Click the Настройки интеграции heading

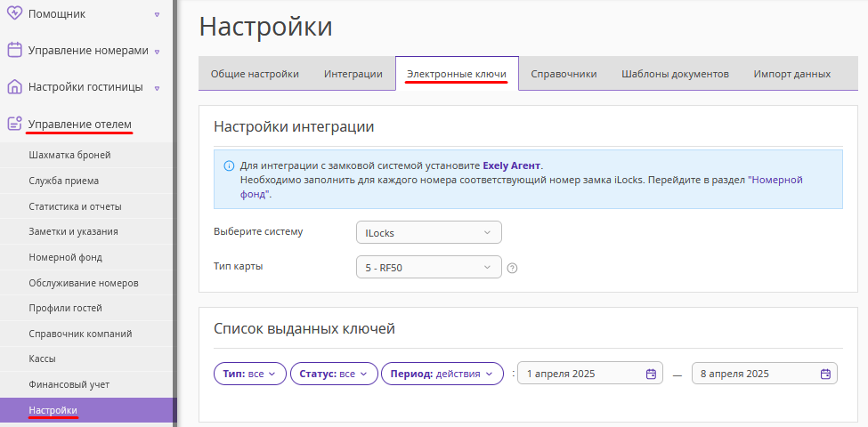pyautogui.click(x=294, y=126)
